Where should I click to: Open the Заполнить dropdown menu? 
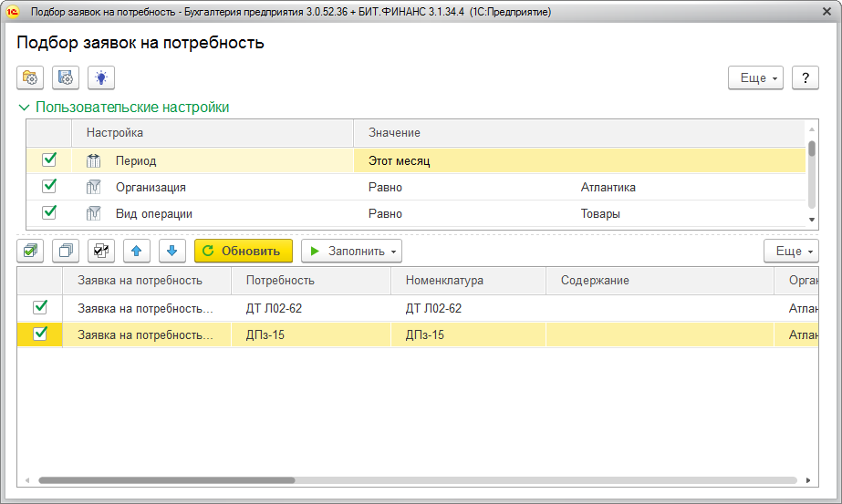point(351,251)
